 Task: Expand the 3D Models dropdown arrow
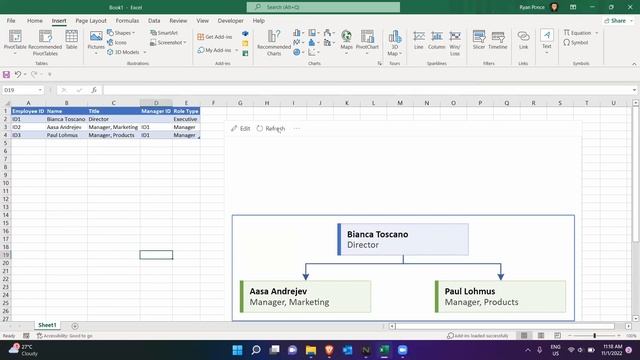[144, 52]
